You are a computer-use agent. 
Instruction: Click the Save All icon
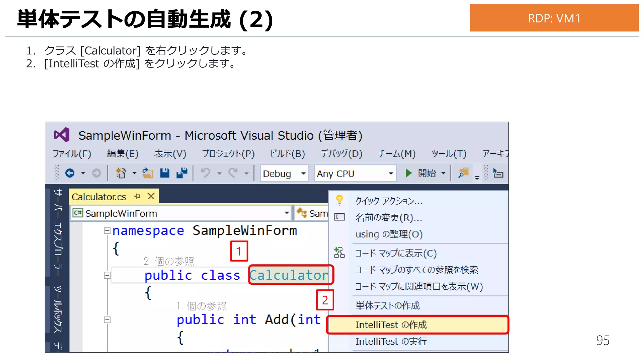click(182, 173)
